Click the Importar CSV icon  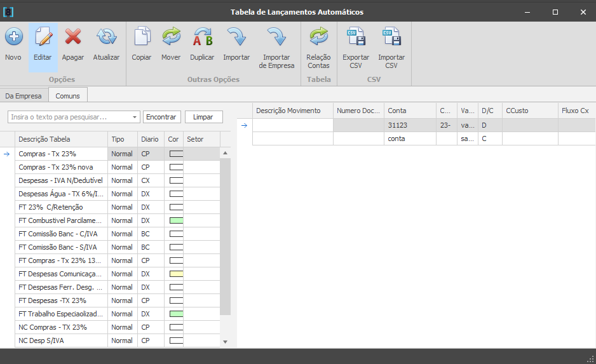coord(391,36)
